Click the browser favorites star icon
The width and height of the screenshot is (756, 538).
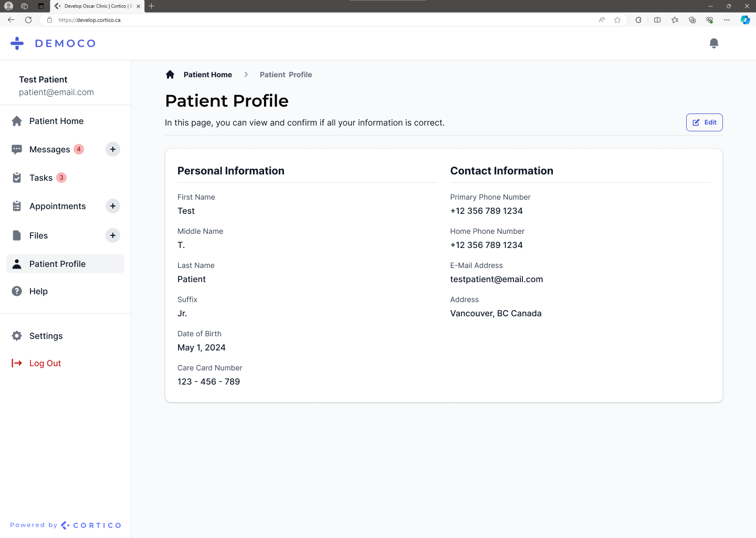(x=617, y=20)
